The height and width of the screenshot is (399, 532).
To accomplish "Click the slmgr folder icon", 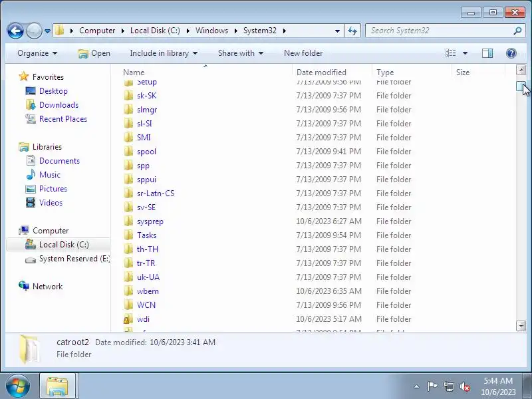I will coord(128,110).
